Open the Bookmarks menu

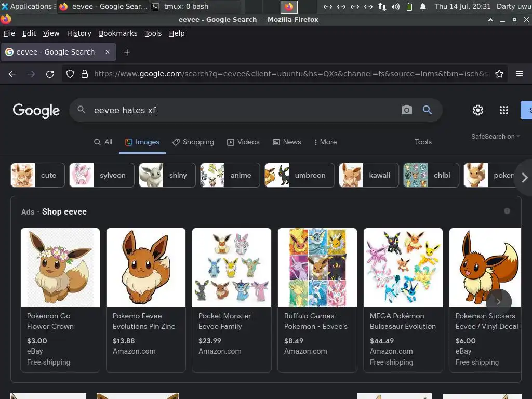(118, 33)
